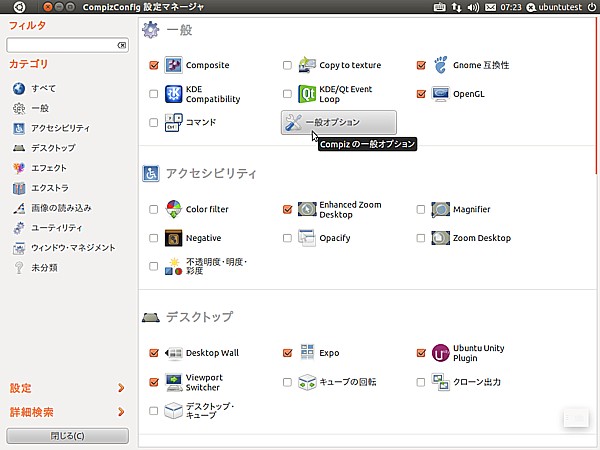The width and height of the screenshot is (600, 450).
Task: Click the KDE/Qt Event Loop icon
Action: (307, 94)
